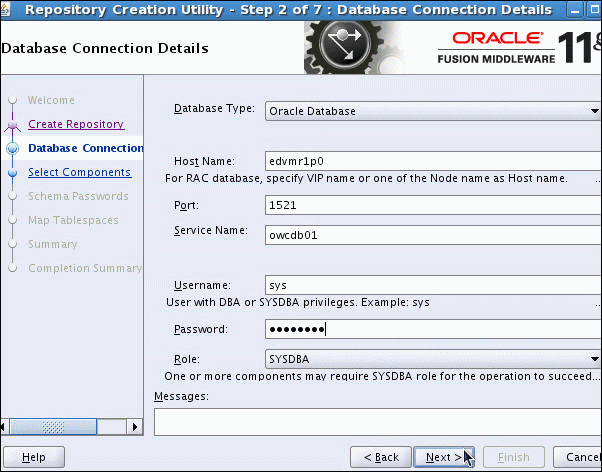Click the sidebar scroll right arrow

point(135,427)
